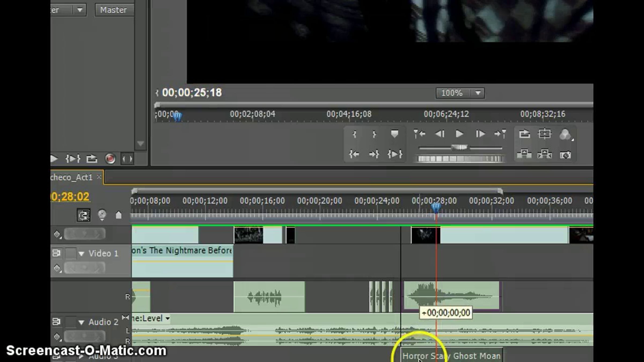Collapse the Video 1 track
Viewport: 644px width, 362px height.
click(x=81, y=253)
